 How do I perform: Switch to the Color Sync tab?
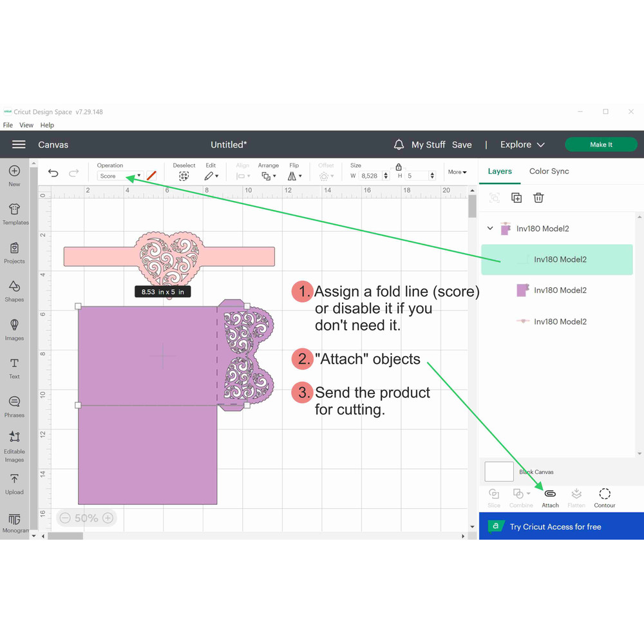click(x=549, y=171)
